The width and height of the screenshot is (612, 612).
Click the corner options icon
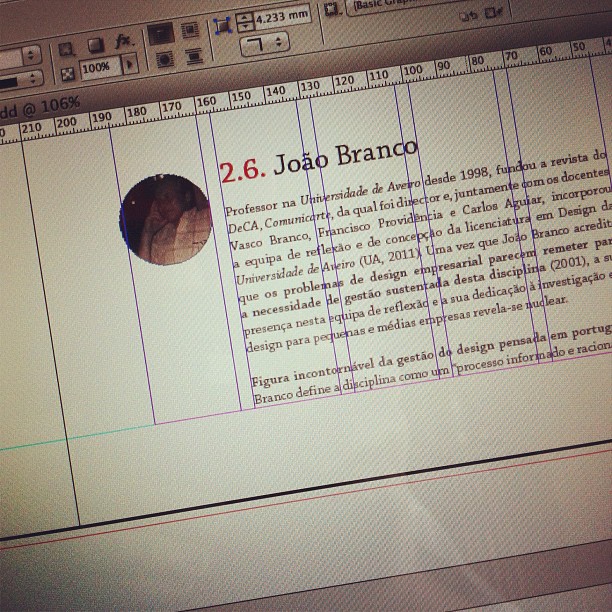(x=222, y=24)
